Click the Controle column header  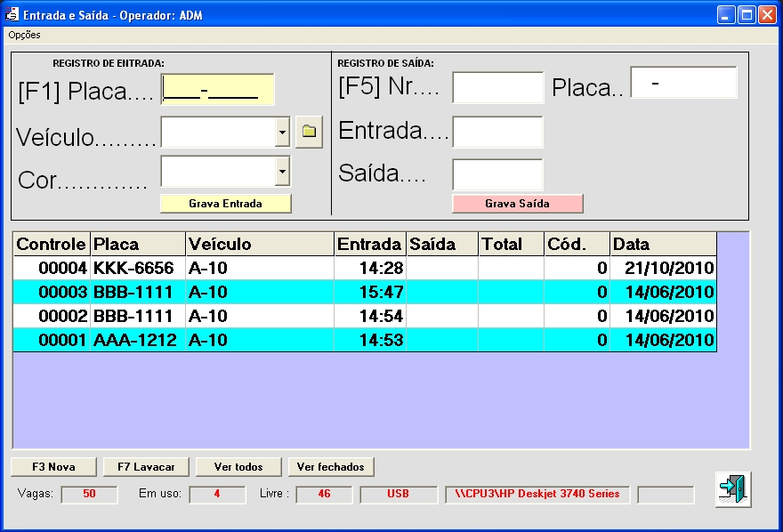tap(52, 244)
